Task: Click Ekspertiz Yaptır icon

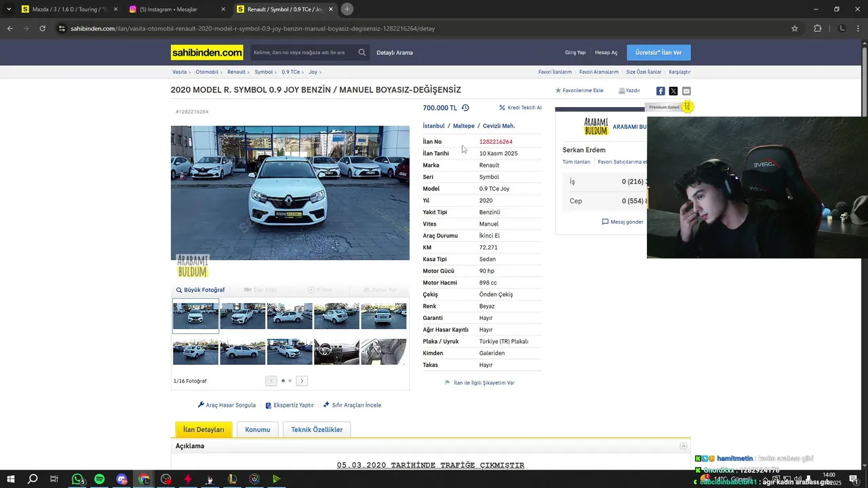Action: click(x=269, y=405)
